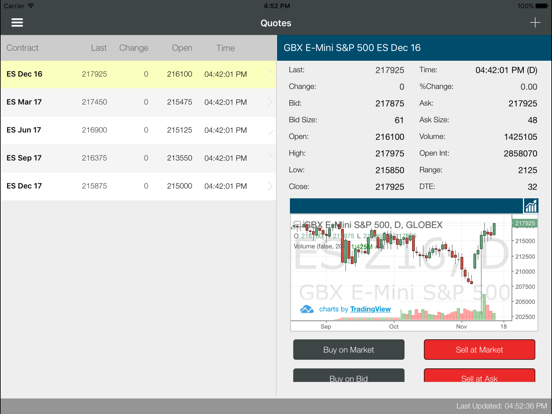Open the full chart icon
This screenshot has height=414, width=552.
coord(531,206)
